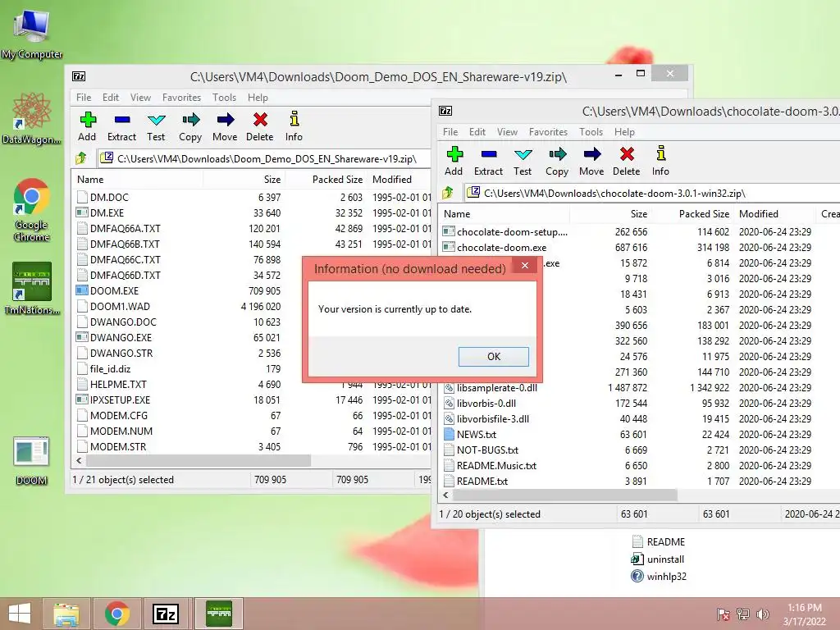Open Favorites menu in chocolate-doom window

[548, 132]
